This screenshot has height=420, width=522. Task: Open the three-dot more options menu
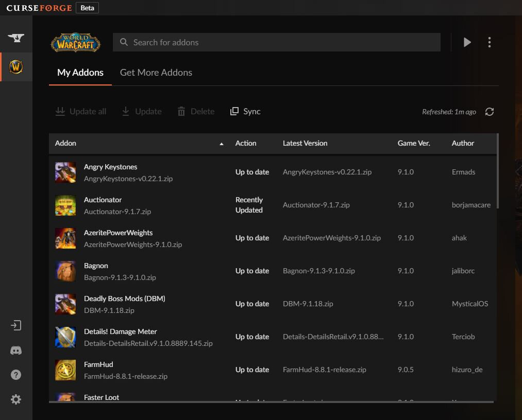coord(490,42)
